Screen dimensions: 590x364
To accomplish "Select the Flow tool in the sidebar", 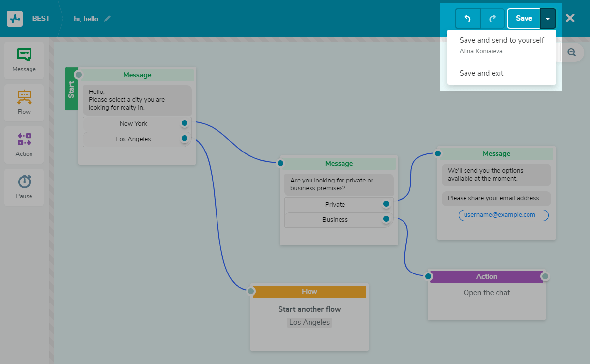I will point(24,102).
